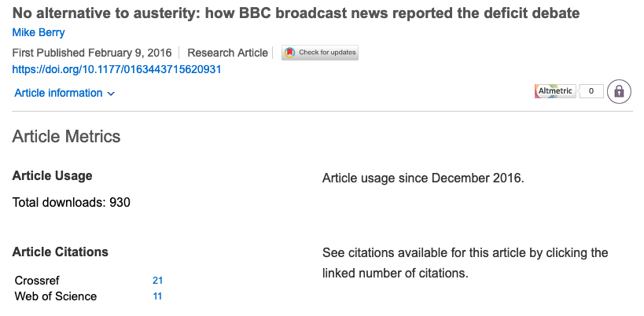Click the First Published February 9, 2016 text
The height and width of the screenshot is (316, 644).
(x=90, y=53)
